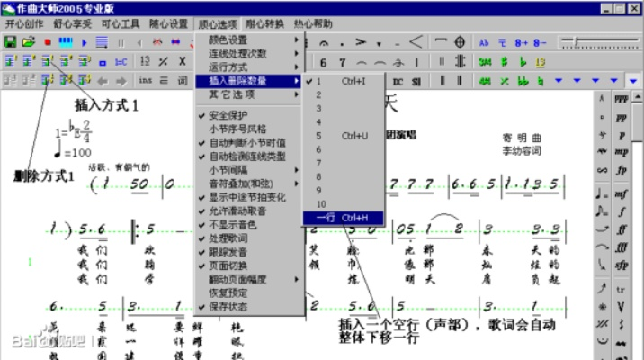This screenshot has height=360, width=644.
Task: Open the 随心设置 menu
Action: (x=168, y=23)
